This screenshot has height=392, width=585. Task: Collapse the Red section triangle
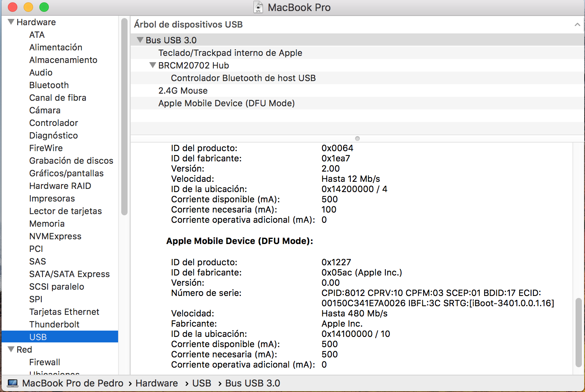pyautogui.click(x=11, y=349)
